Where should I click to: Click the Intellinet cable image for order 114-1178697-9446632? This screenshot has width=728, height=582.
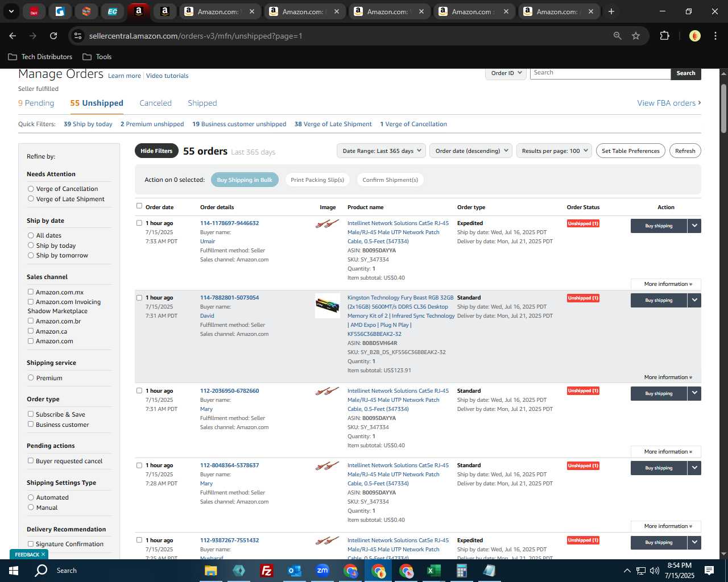[327, 225]
